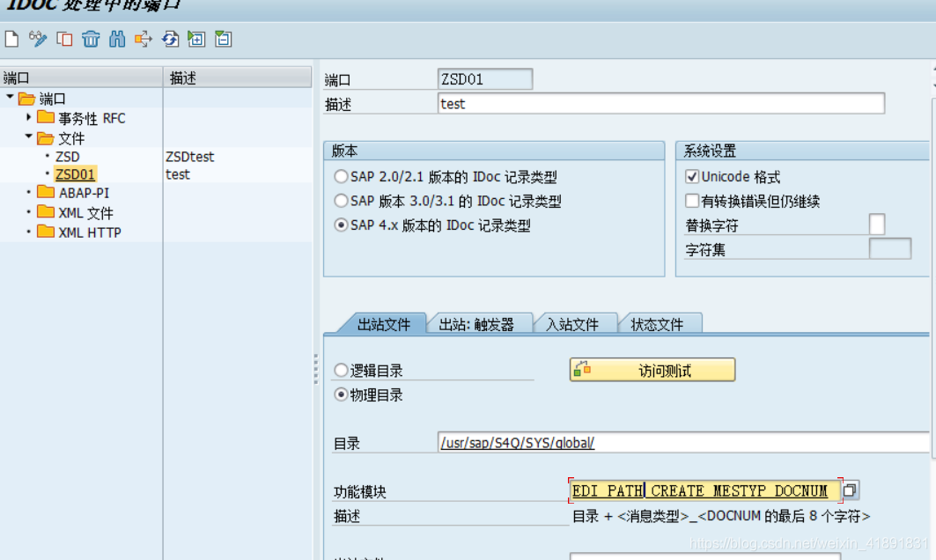936x560 pixels.
Task: Refresh the port list
Action: pos(168,39)
